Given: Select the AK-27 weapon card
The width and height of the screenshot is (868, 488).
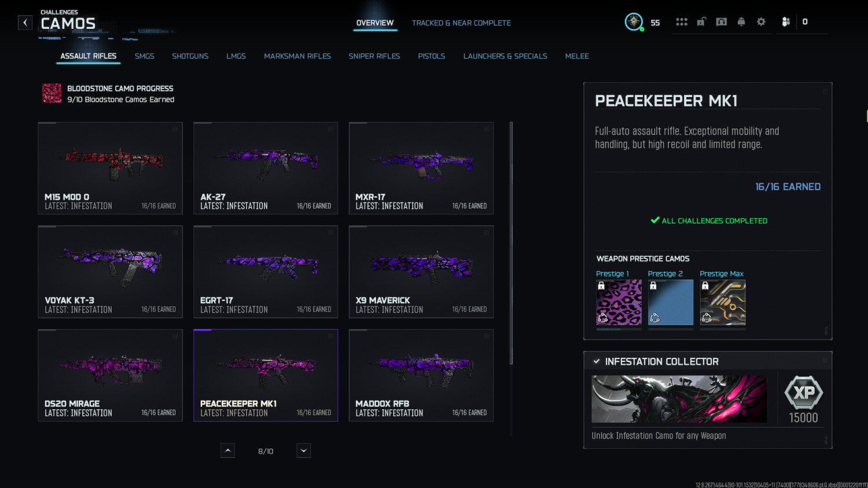Looking at the screenshot, I should tap(266, 168).
